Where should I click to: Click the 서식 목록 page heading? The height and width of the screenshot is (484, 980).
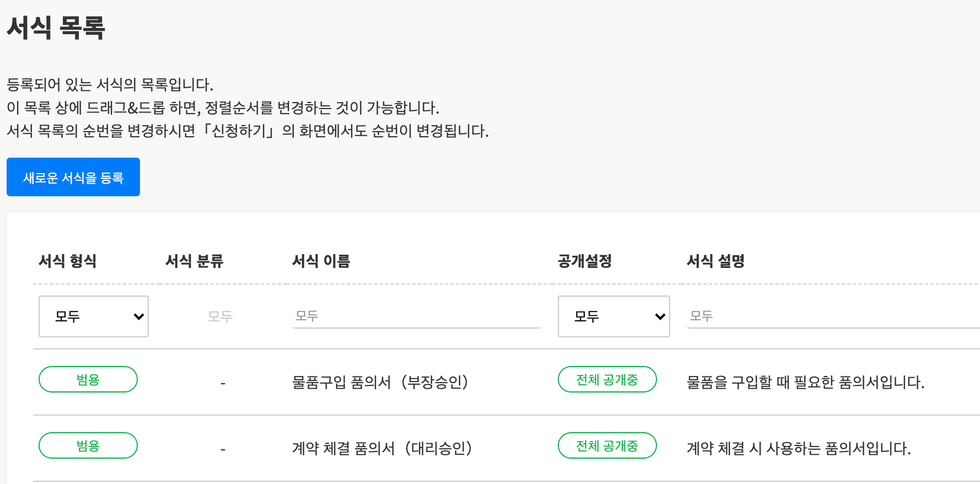pyautogui.click(x=56, y=27)
